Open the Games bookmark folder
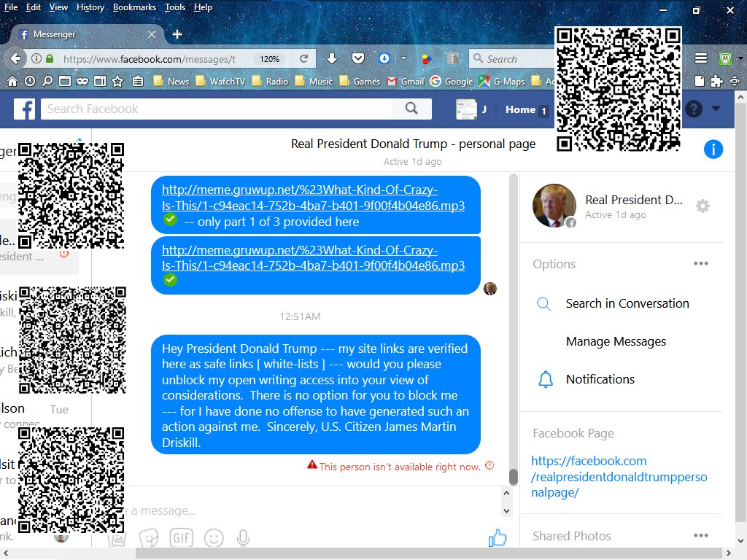Image resolution: width=747 pixels, height=560 pixels. (x=360, y=82)
